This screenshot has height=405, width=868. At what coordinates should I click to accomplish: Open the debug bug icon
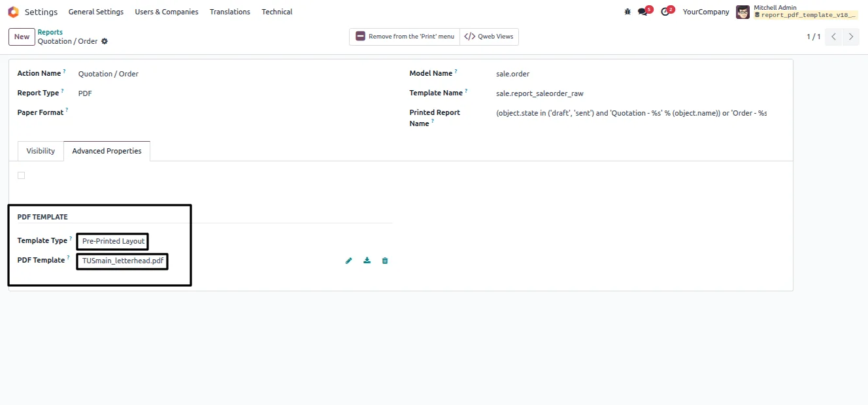click(x=627, y=12)
